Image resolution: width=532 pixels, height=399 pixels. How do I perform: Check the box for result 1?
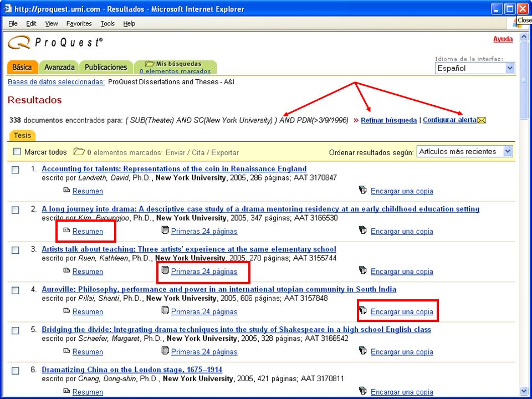(x=16, y=170)
